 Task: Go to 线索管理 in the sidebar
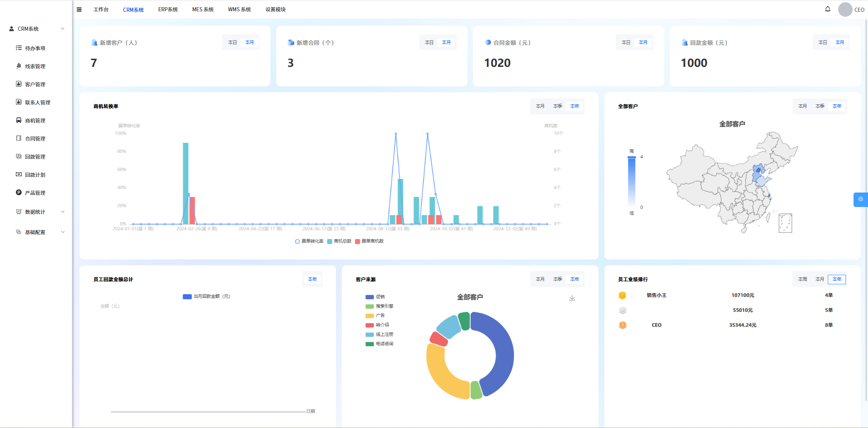pyautogui.click(x=35, y=66)
